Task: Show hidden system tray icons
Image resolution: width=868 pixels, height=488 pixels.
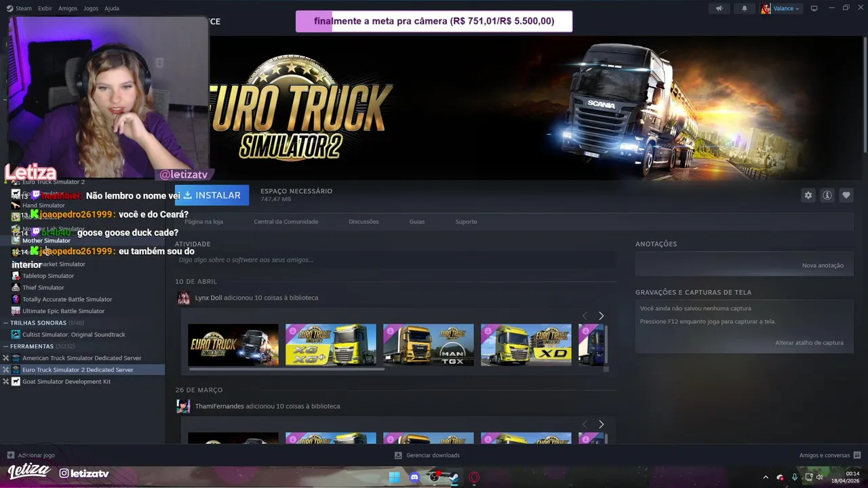Action: 766,477
